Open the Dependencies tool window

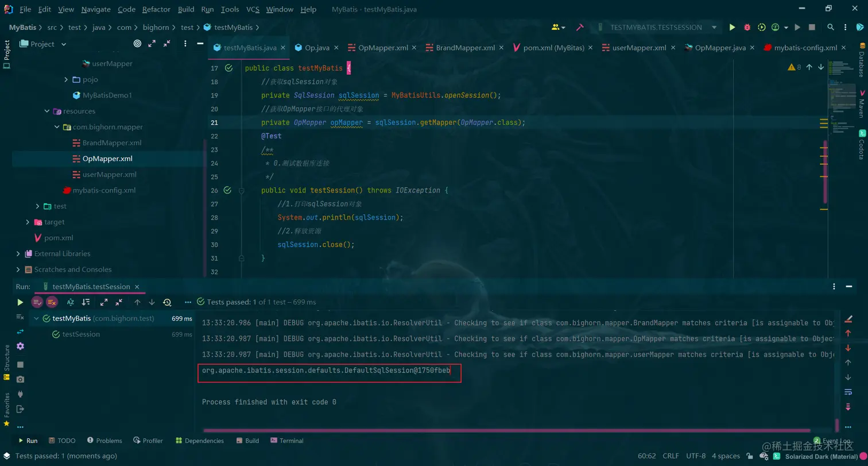[200, 441]
